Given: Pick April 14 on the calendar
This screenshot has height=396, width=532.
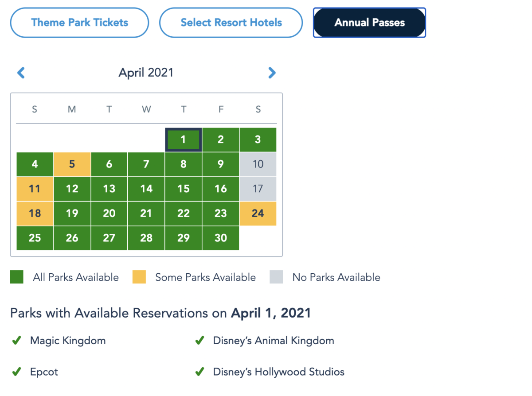Looking at the screenshot, I should (x=146, y=189).
